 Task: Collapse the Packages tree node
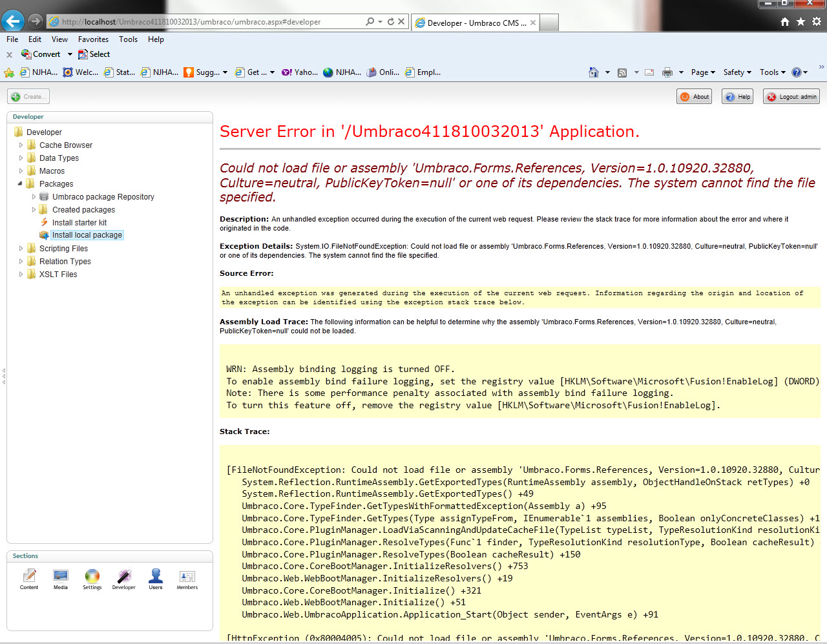pyautogui.click(x=20, y=184)
